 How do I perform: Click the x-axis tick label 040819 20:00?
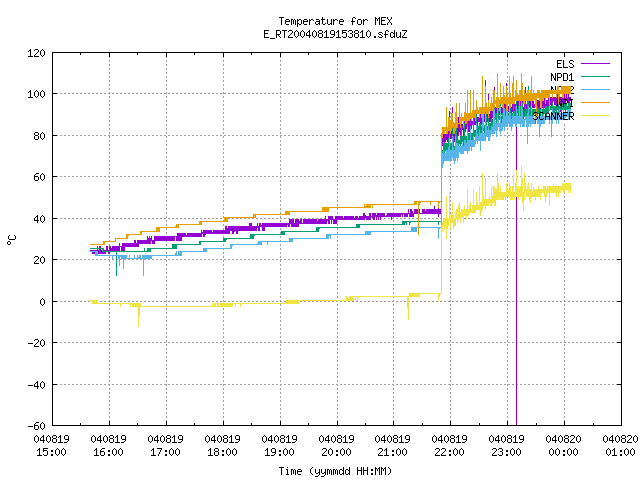pyautogui.click(x=336, y=446)
